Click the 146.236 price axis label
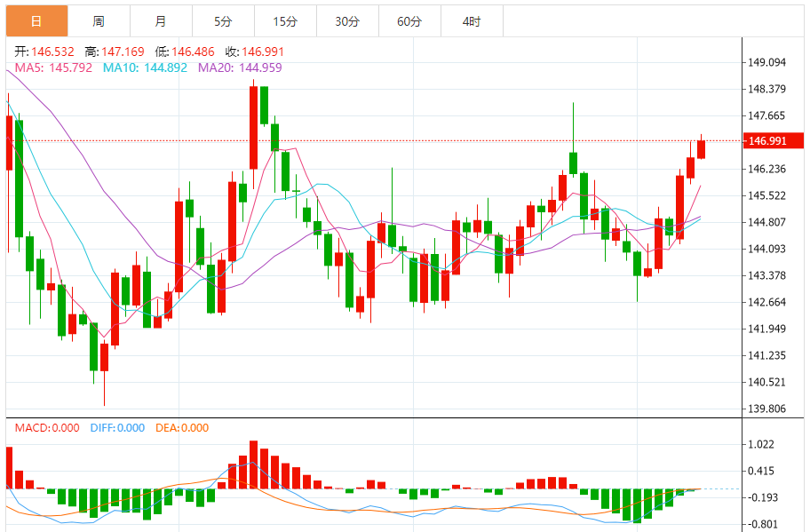Image resolution: width=810 pixels, height=532 pixels. 766,169
